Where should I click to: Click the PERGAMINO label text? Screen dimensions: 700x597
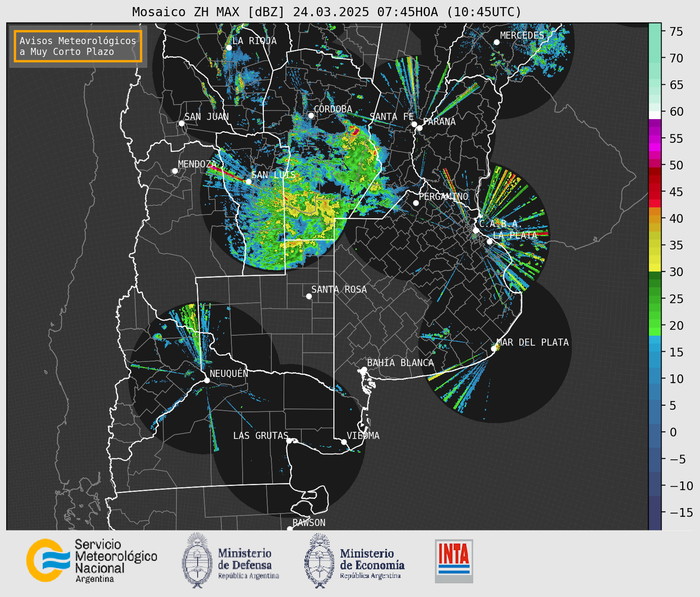(444, 196)
